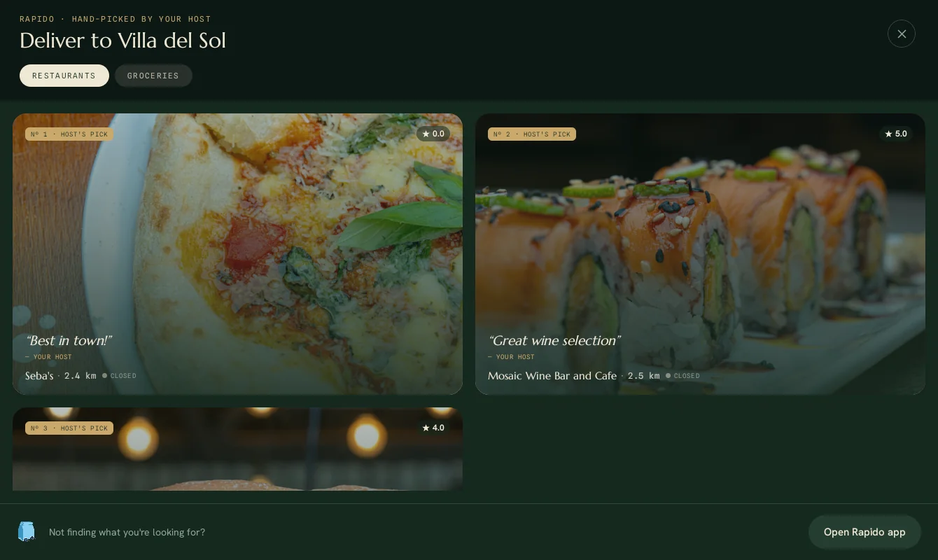Click the Rapido hand-picked header caption

pyautogui.click(x=115, y=19)
